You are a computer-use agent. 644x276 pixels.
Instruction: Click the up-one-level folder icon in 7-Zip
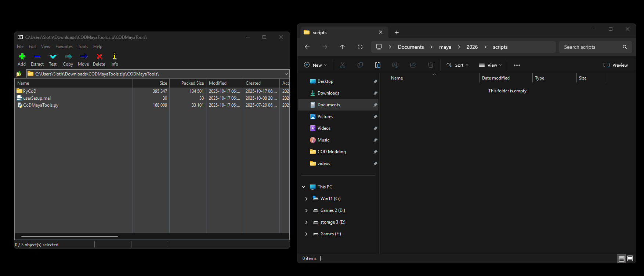click(19, 74)
